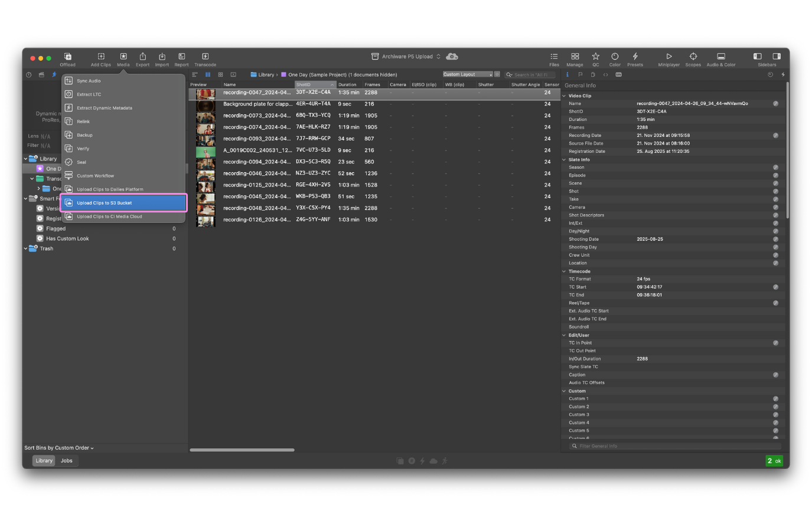Image resolution: width=812 pixels, height=531 pixels.
Task: Collapse the Slate Info section
Action: 564,160
